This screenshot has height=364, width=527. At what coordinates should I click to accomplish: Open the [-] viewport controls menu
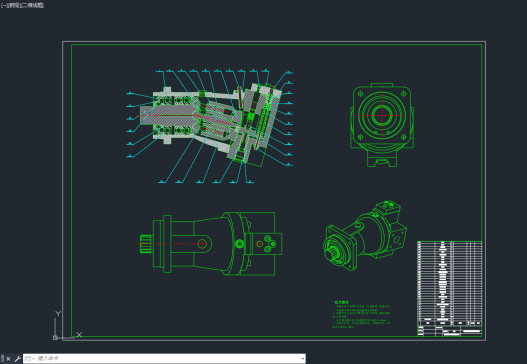point(4,5)
